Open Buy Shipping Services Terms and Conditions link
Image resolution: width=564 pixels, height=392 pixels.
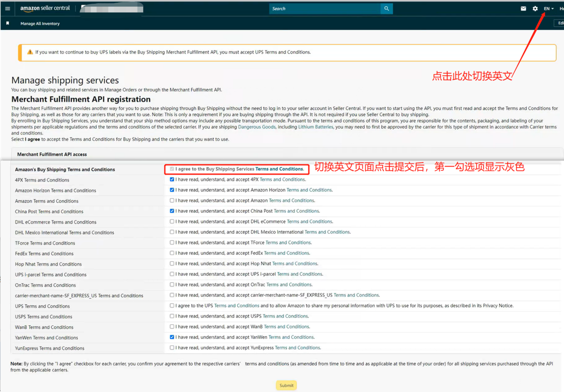(279, 169)
